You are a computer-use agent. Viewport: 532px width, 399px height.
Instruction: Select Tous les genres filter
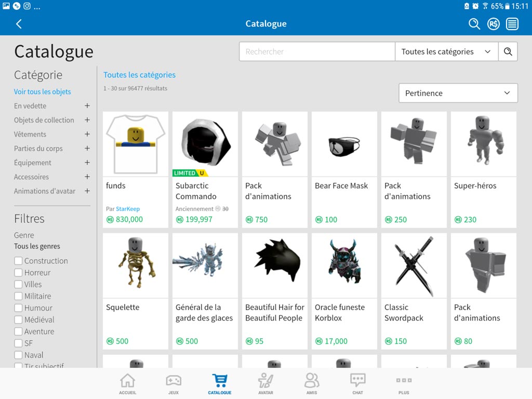click(37, 246)
